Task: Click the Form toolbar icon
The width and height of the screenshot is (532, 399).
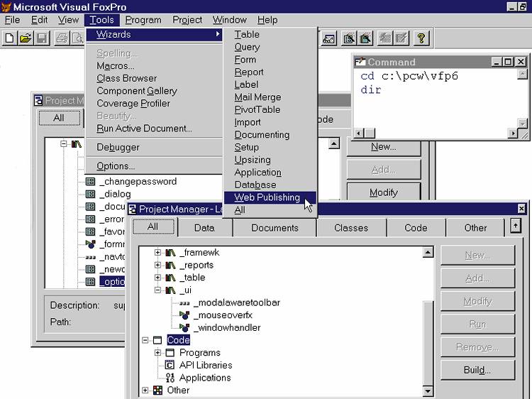Action: pyautogui.click(x=349, y=38)
